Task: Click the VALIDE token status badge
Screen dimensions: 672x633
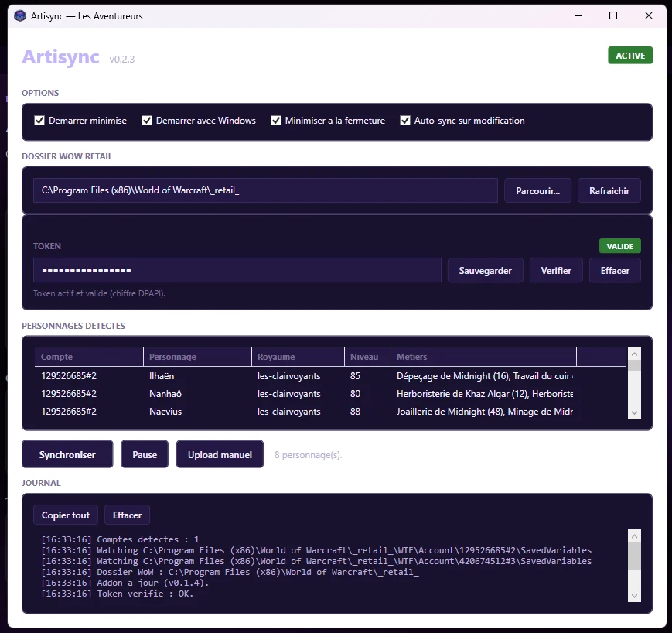Action: coord(619,246)
